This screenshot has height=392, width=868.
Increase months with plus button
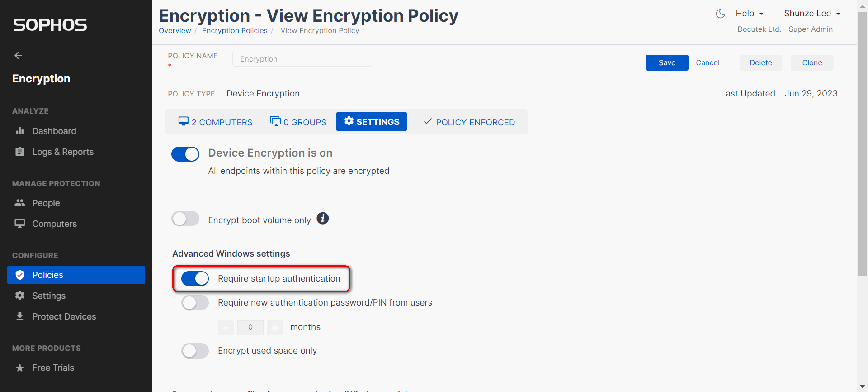tap(275, 327)
